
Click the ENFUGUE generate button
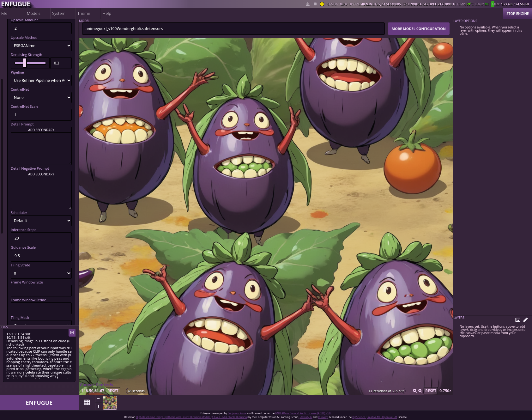(x=39, y=403)
